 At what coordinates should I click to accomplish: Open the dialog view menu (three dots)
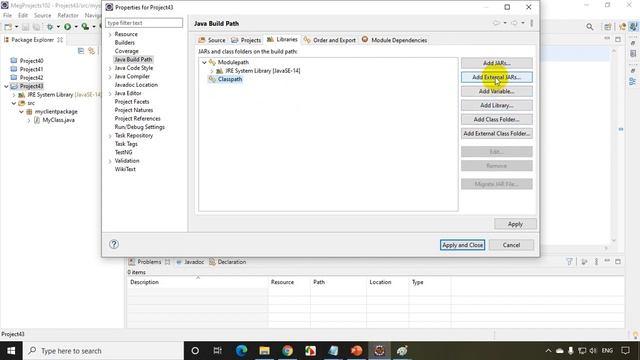(x=531, y=23)
